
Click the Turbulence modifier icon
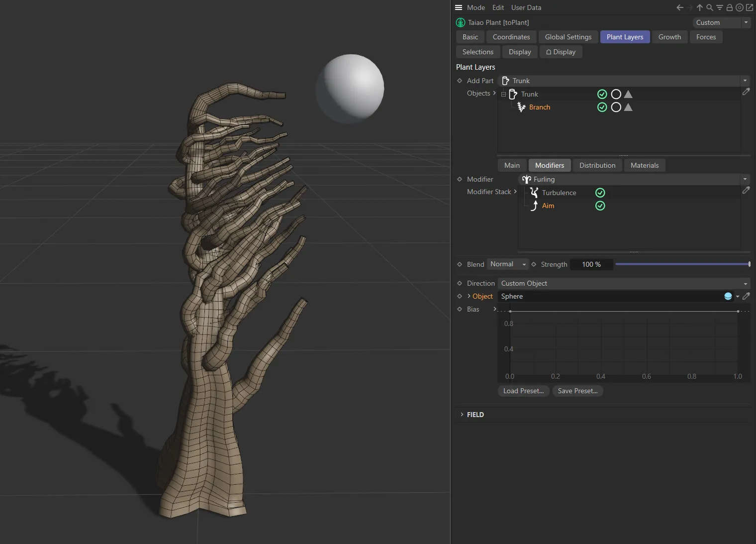pos(534,193)
